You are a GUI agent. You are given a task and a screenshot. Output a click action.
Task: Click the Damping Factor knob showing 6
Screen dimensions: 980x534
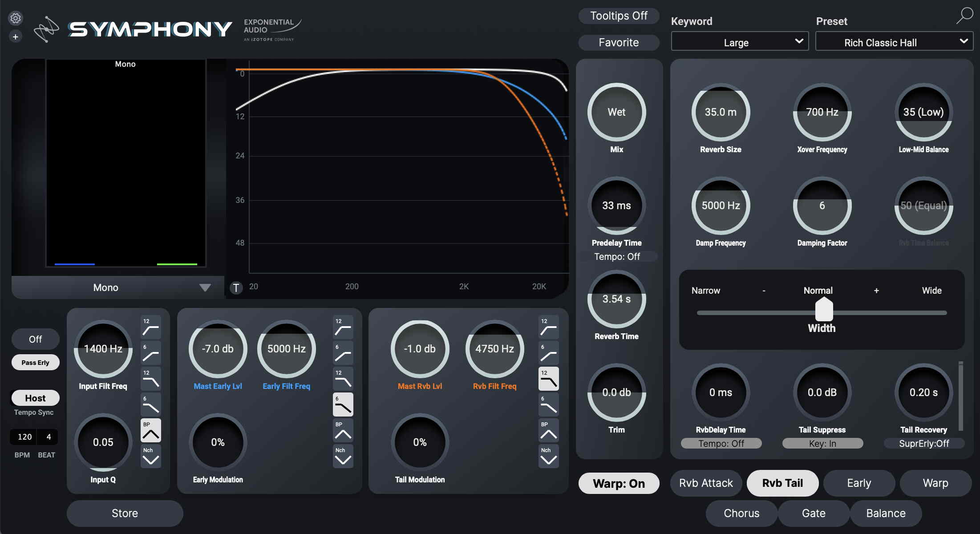(x=822, y=206)
